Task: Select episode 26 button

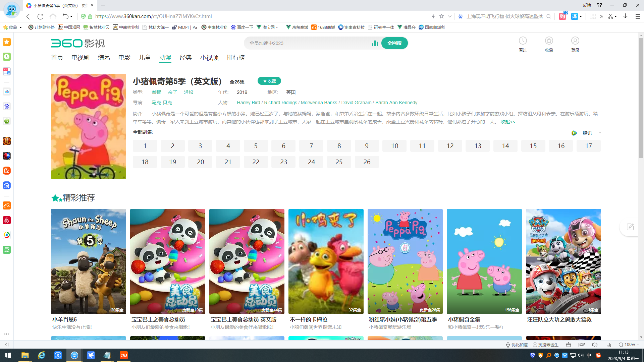Action: [x=367, y=162]
